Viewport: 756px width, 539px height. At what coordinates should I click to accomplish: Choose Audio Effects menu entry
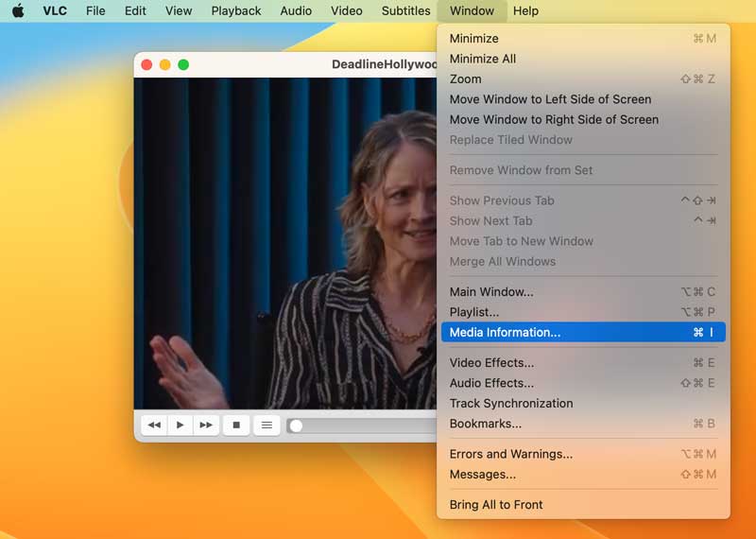coord(491,383)
